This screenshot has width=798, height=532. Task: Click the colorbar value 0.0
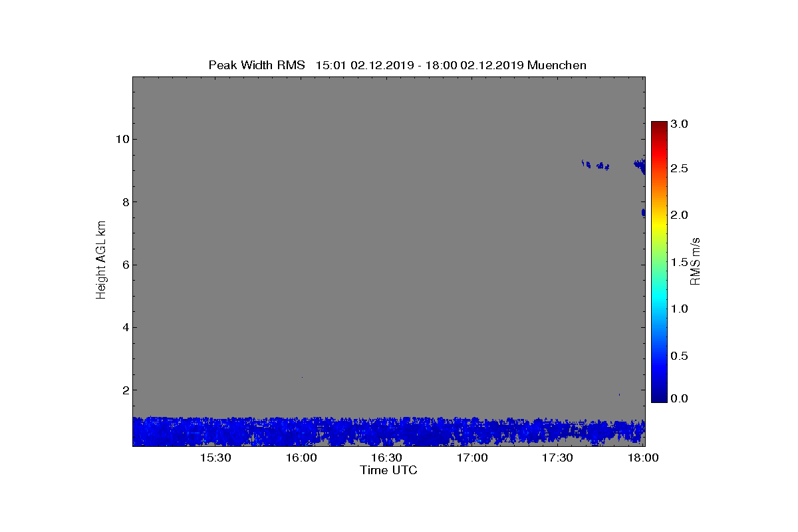click(679, 398)
